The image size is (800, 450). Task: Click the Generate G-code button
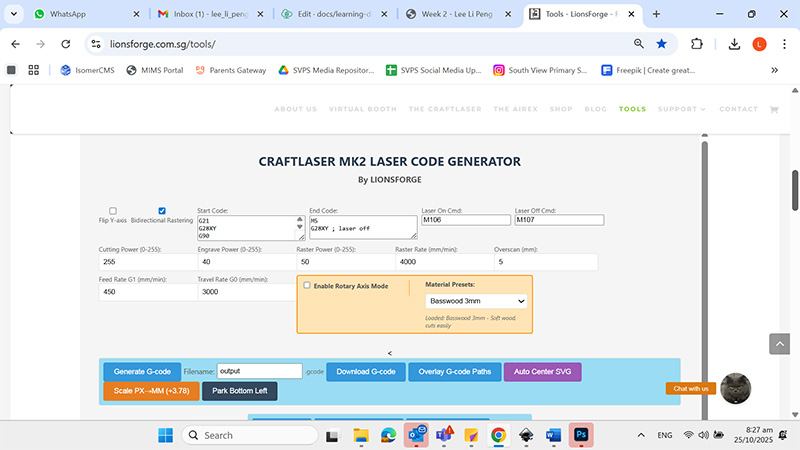(141, 371)
